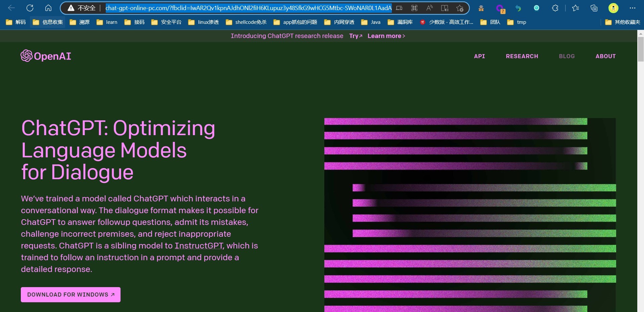Viewport: 644px width, 312px height.
Task: Open the browser settings ellipsis menu
Action: (632, 8)
